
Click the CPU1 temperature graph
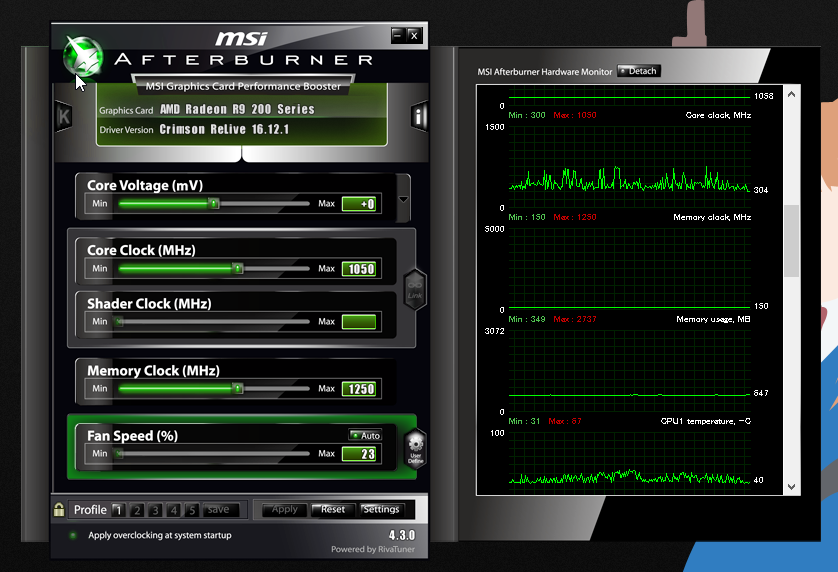(630, 462)
